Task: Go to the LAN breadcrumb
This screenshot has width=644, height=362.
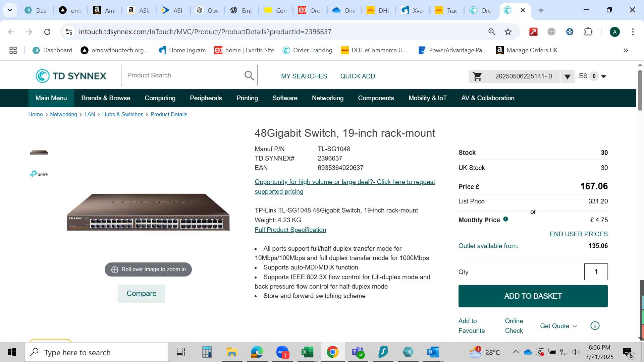Action: [x=90, y=114]
